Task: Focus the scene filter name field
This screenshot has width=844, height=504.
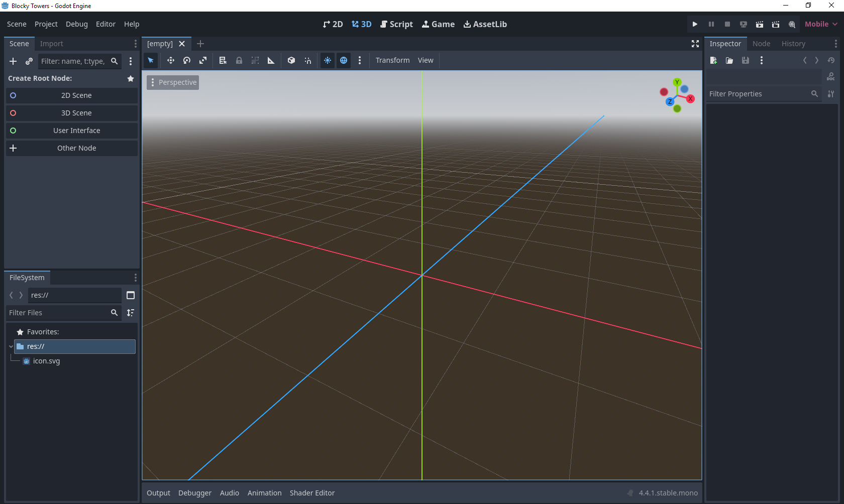Action: pyautogui.click(x=79, y=61)
